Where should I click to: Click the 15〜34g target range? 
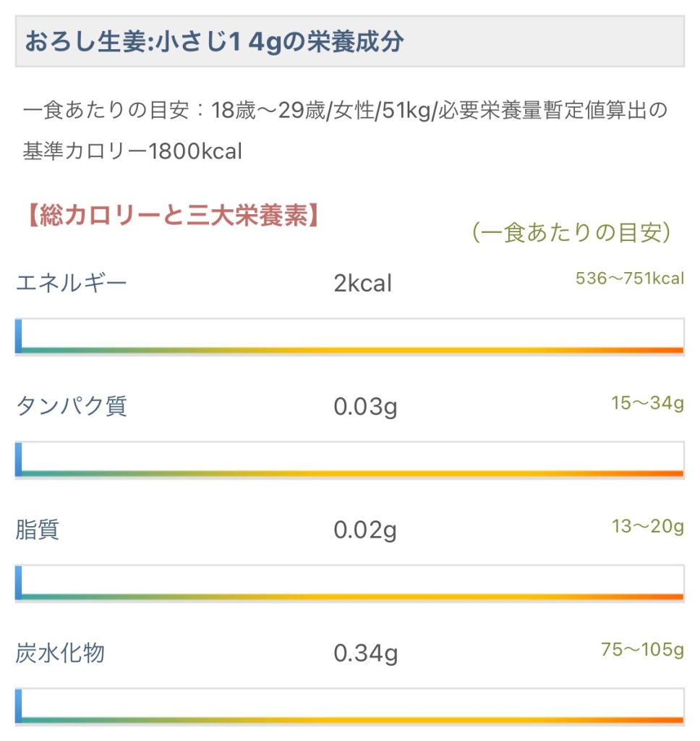pos(647,403)
